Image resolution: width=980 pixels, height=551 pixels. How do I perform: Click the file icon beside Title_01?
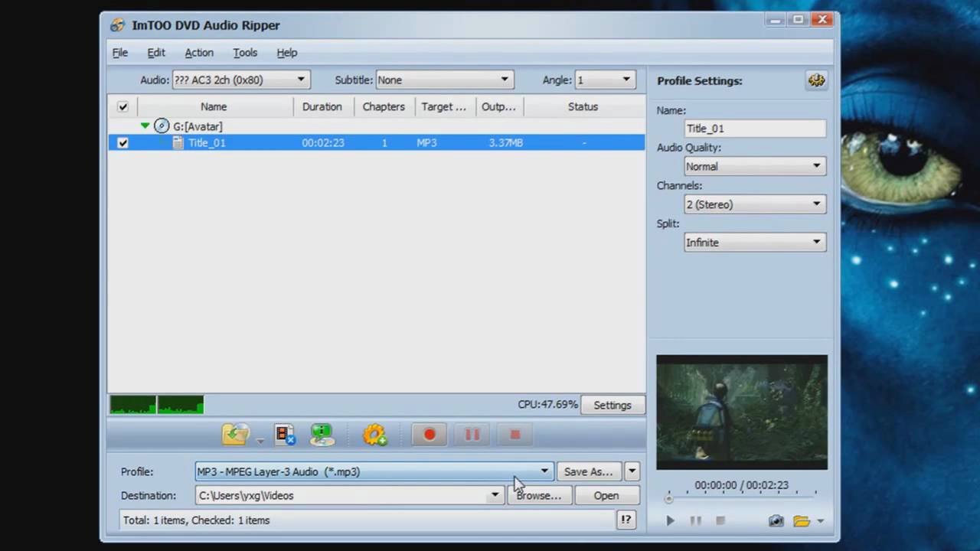point(178,142)
